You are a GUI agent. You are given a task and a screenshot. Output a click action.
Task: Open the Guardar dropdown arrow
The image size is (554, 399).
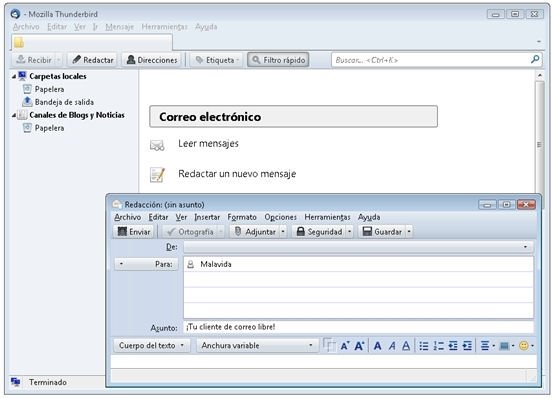point(409,232)
